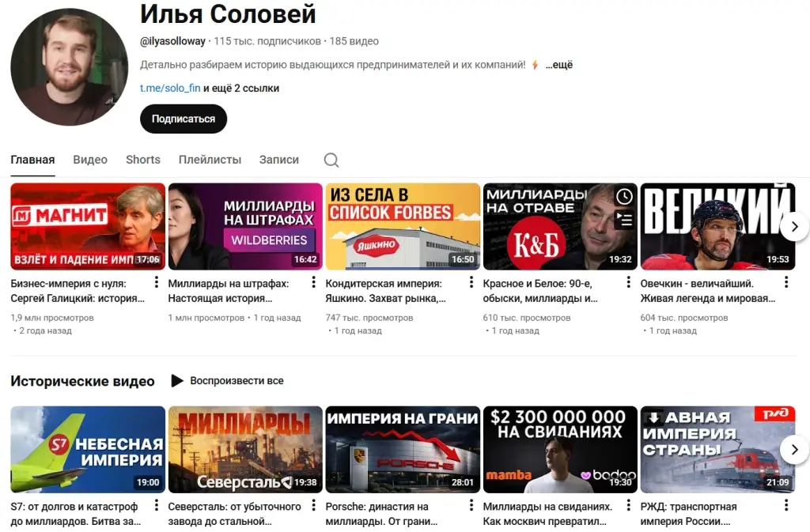
Task: Open the channel search magnifier icon
Action: tap(331, 160)
